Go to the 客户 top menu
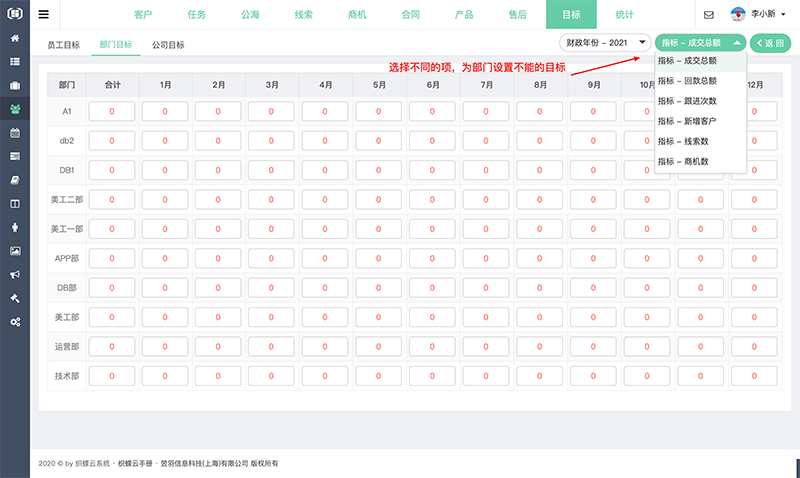The height and width of the screenshot is (478, 800). point(143,14)
